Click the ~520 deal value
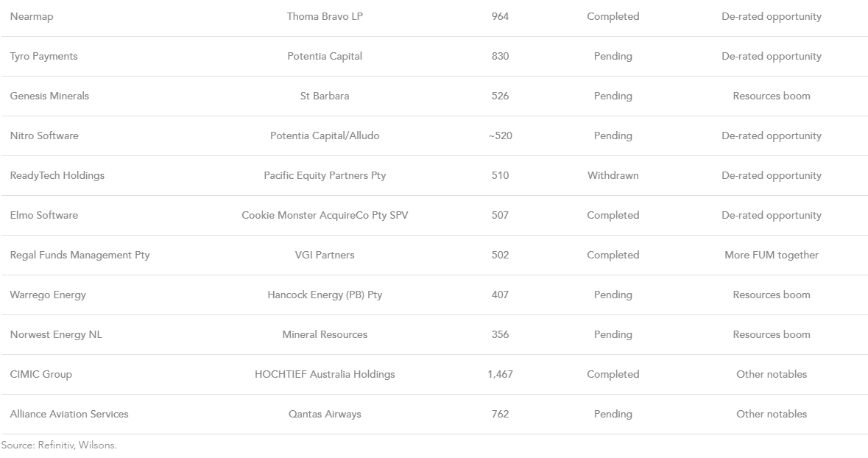The width and height of the screenshot is (868, 458). [x=500, y=135]
